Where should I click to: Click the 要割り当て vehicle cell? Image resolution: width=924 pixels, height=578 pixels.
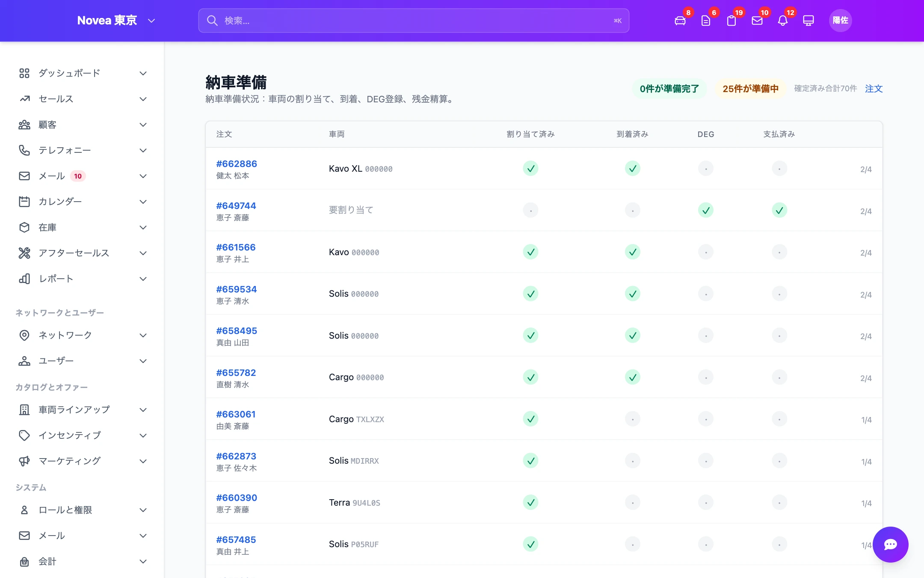coord(351,210)
